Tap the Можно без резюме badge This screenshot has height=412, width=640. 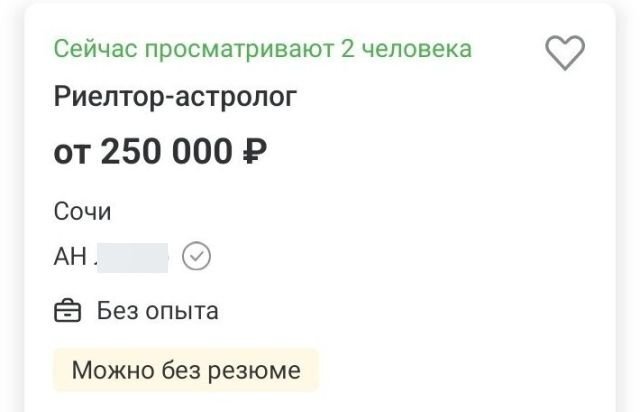[184, 371]
